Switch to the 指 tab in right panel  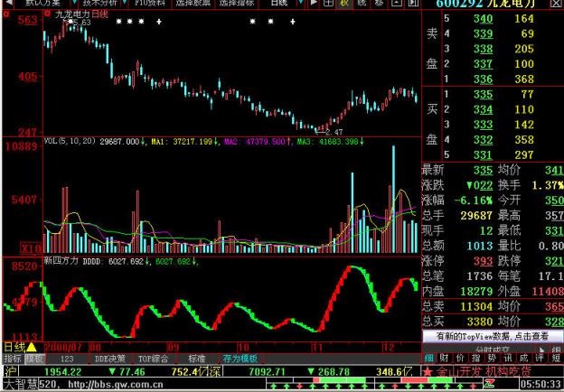coord(475,359)
